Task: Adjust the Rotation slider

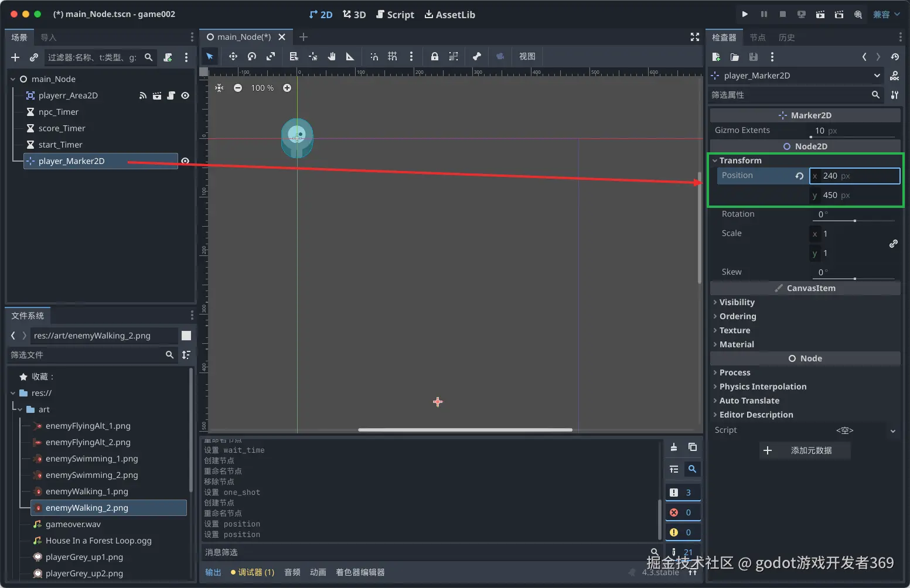Action: point(854,221)
